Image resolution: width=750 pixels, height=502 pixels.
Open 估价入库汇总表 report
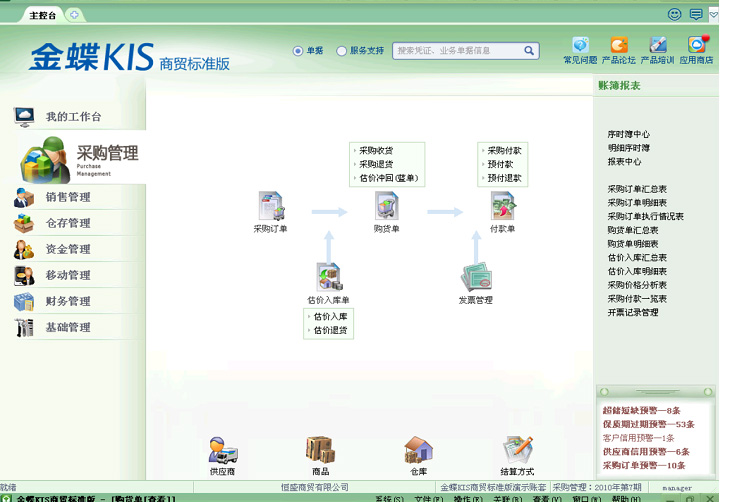coord(637,258)
